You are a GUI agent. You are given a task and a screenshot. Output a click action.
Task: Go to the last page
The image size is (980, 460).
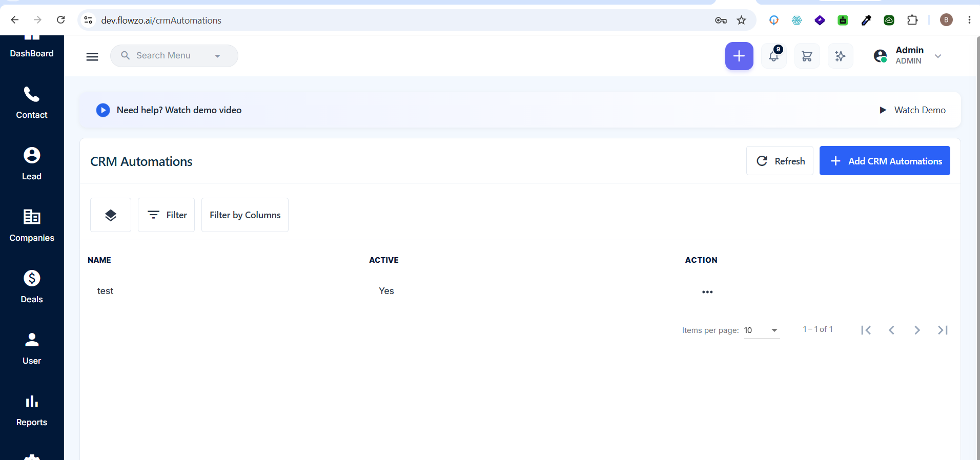point(943,330)
